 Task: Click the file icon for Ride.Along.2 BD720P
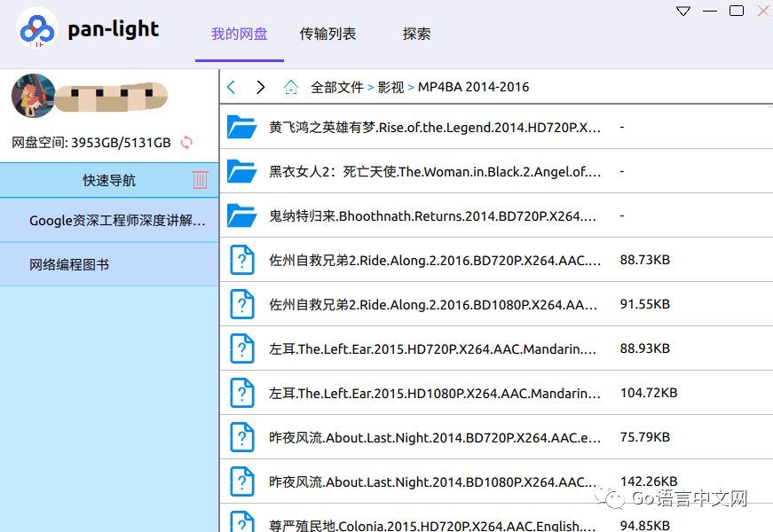pyautogui.click(x=241, y=260)
